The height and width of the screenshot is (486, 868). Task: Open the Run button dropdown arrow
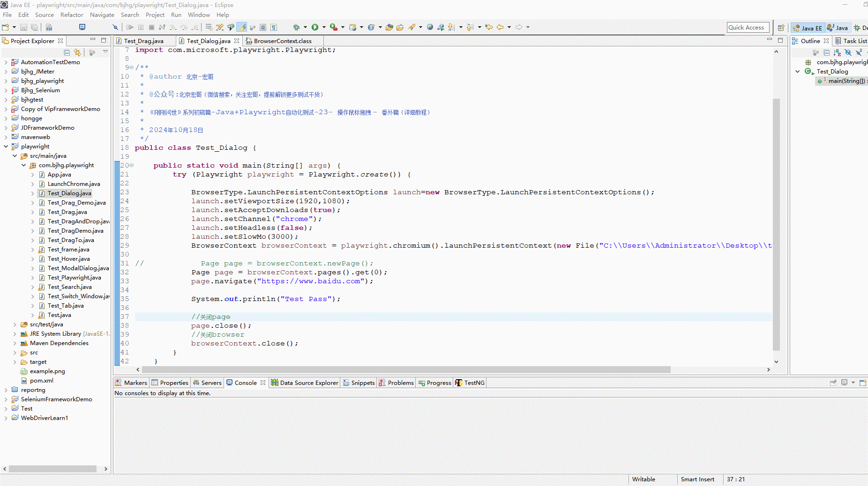click(x=324, y=27)
